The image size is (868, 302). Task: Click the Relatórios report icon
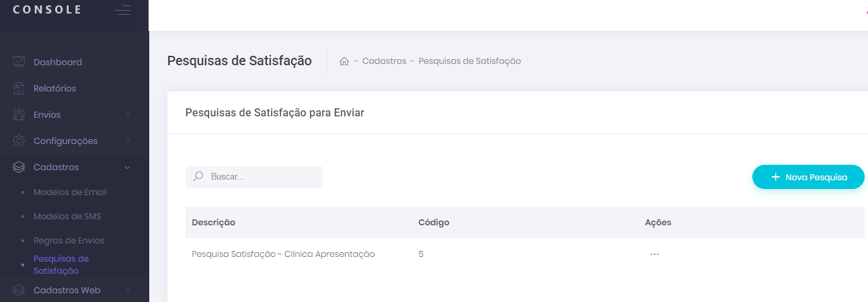[19, 88]
